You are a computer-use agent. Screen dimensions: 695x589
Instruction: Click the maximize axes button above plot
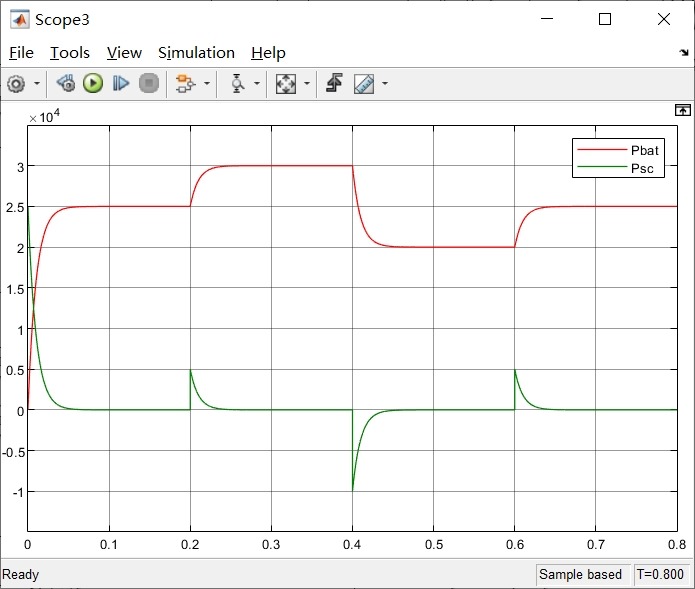pos(683,110)
